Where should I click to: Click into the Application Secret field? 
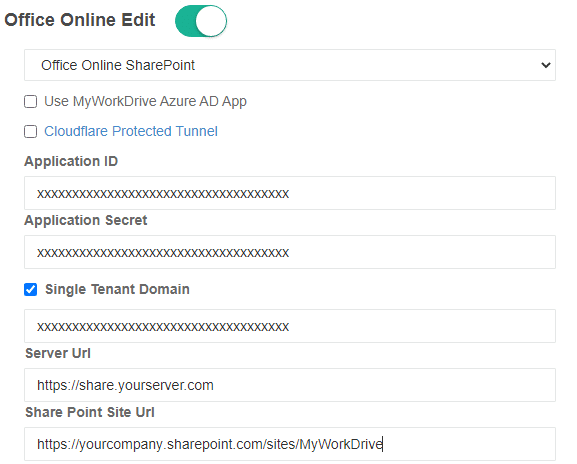click(x=290, y=252)
